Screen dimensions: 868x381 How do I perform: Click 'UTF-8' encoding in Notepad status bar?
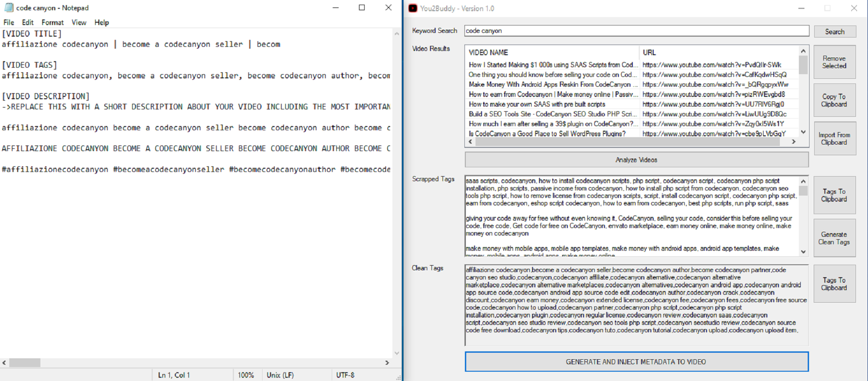(x=346, y=375)
